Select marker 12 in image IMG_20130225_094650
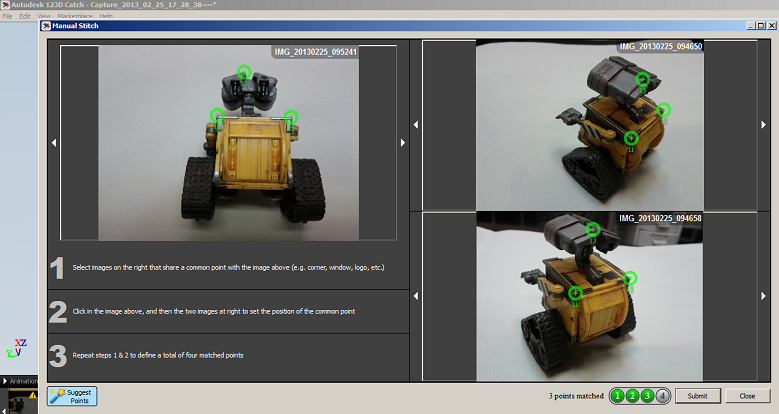779x414 pixels. [664, 110]
